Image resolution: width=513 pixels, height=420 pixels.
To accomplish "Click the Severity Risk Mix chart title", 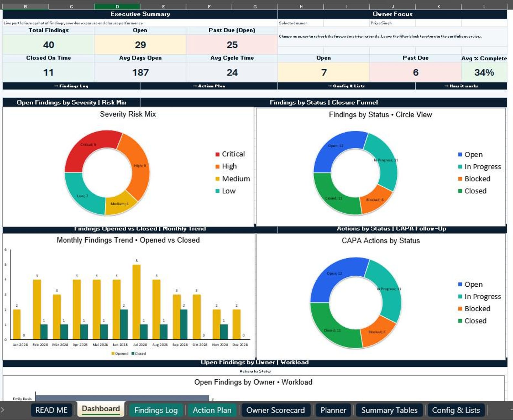I will 128,114.
